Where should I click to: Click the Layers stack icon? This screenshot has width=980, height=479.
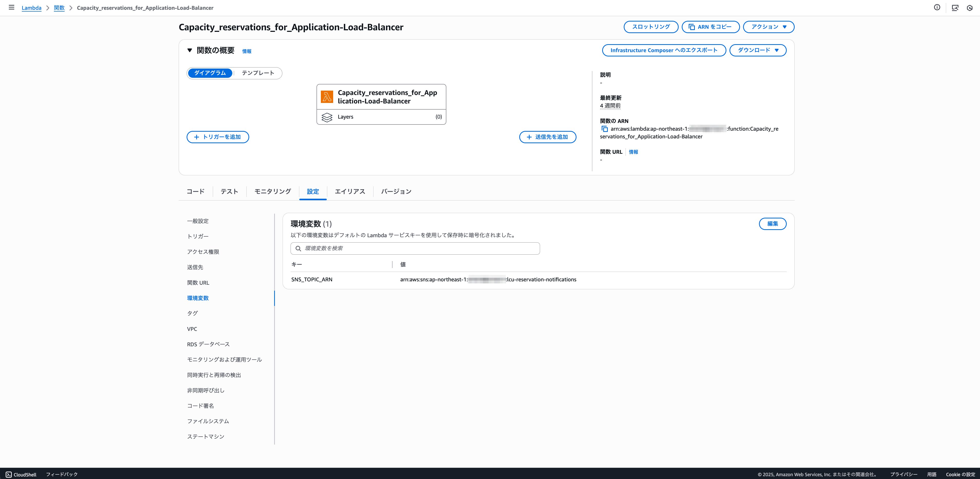pos(327,117)
